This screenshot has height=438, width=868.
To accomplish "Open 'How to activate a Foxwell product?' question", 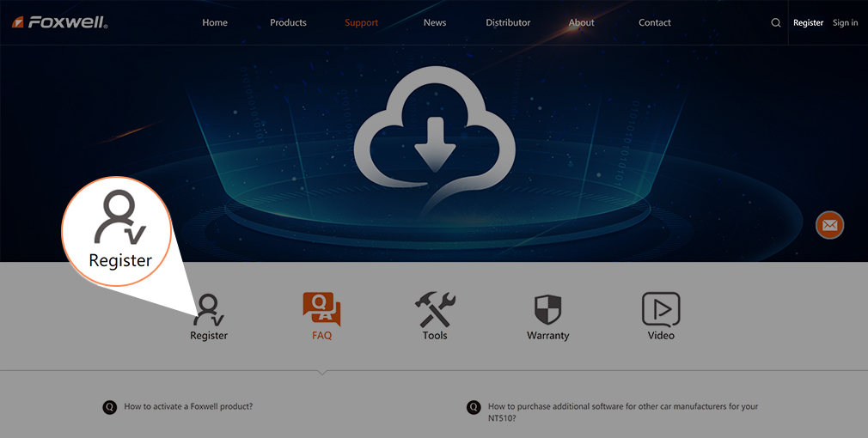I will point(188,406).
